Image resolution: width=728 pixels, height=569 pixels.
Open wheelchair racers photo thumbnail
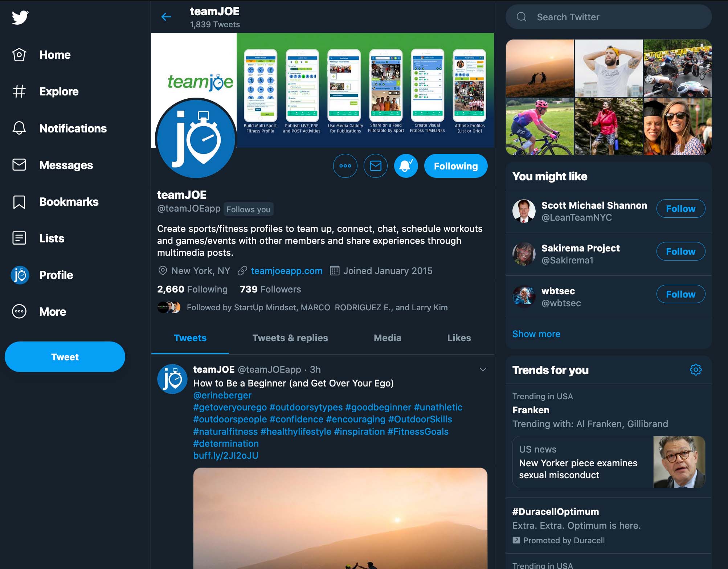678,68
